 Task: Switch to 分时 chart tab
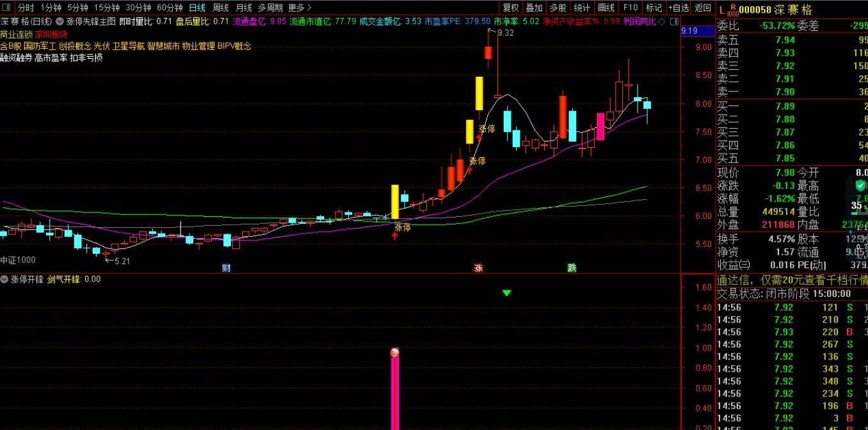[26, 8]
